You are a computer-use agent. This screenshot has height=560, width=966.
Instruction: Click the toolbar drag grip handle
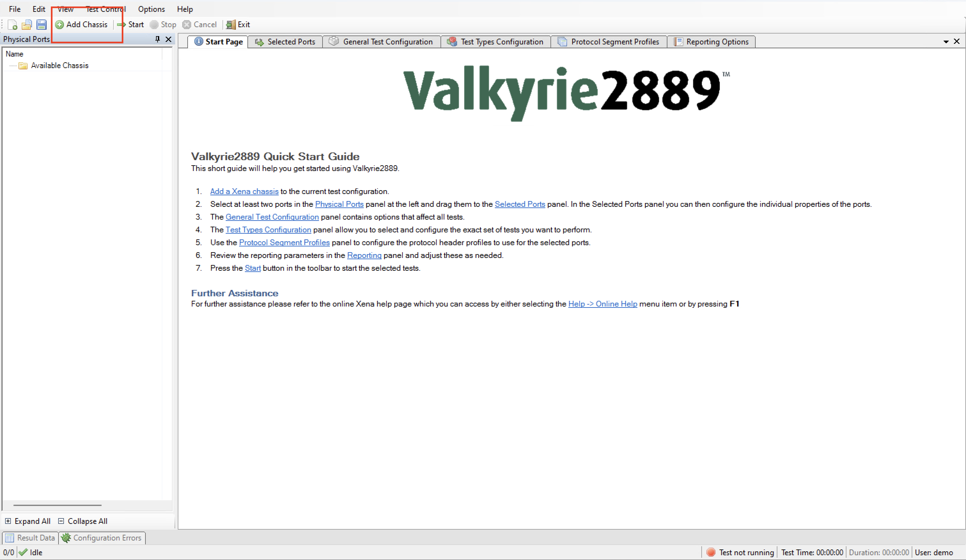[x=3, y=25]
